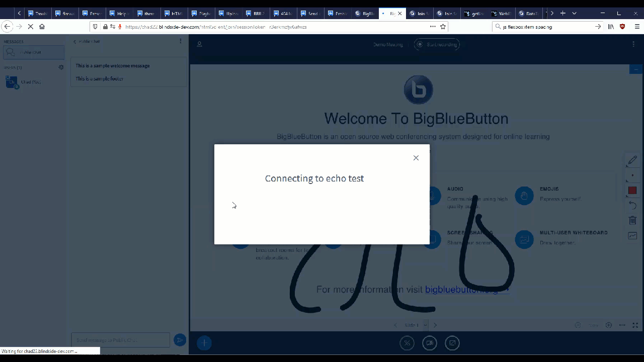This screenshot has width=644, height=362.
Task: Click the microphone permission indicator in URL bar
Action: pos(120,27)
